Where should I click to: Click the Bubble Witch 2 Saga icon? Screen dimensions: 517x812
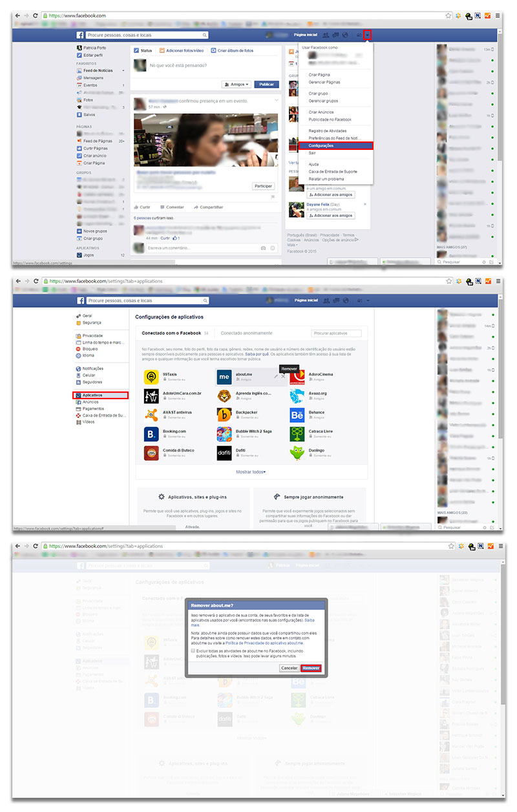[224, 434]
